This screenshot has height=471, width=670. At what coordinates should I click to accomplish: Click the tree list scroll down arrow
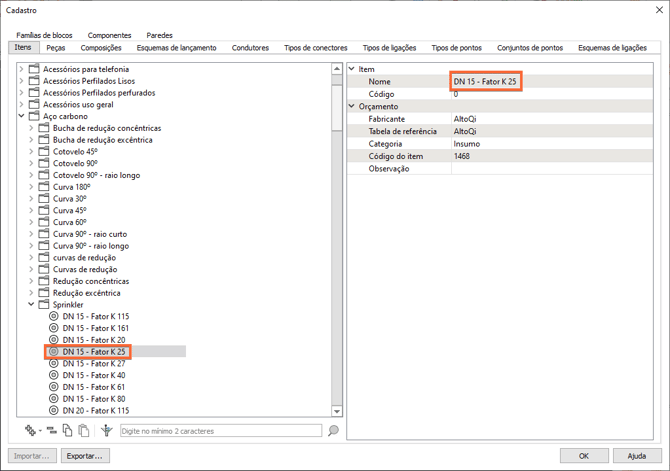tap(337, 411)
